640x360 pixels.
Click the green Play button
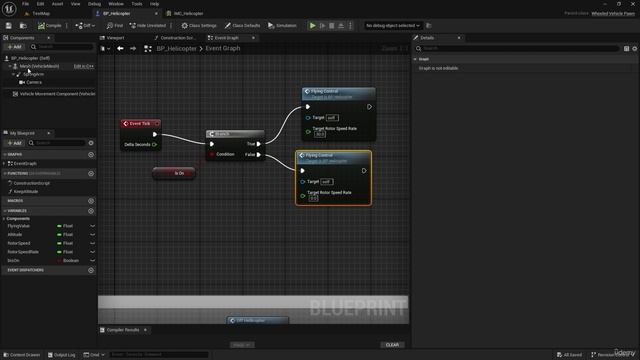(312, 25)
